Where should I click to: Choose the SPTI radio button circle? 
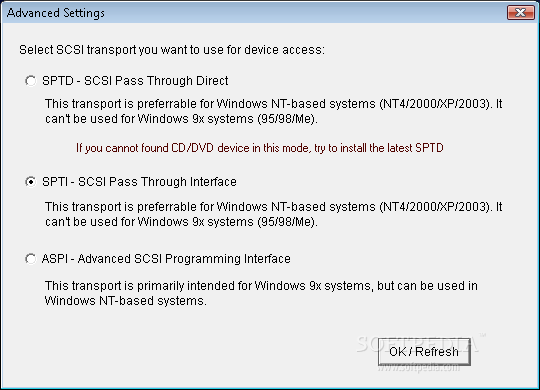pos(30,182)
